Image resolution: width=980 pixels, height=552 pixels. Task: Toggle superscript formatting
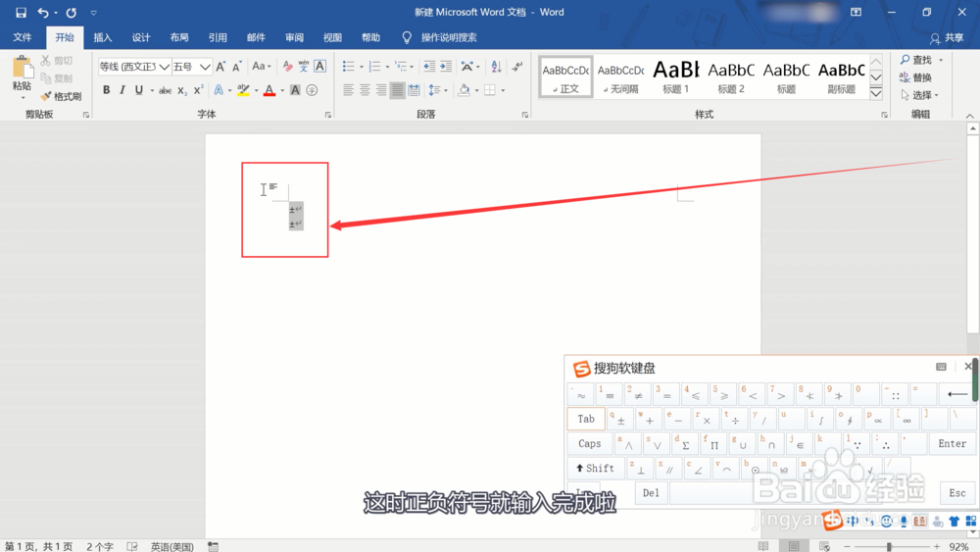click(198, 90)
